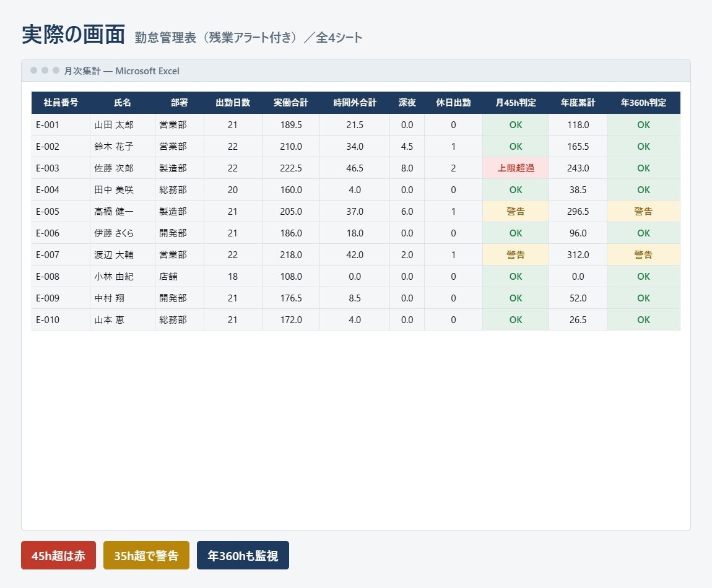The height and width of the screenshot is (588, 712).
Task: Select the name cell 小林 由紀
Action: [123, 277]
